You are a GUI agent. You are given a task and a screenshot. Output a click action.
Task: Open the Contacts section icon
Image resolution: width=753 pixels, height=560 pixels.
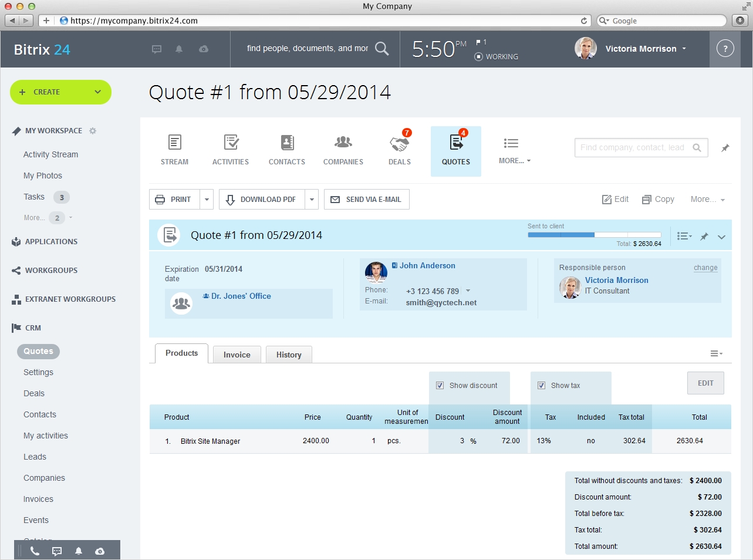287,148
